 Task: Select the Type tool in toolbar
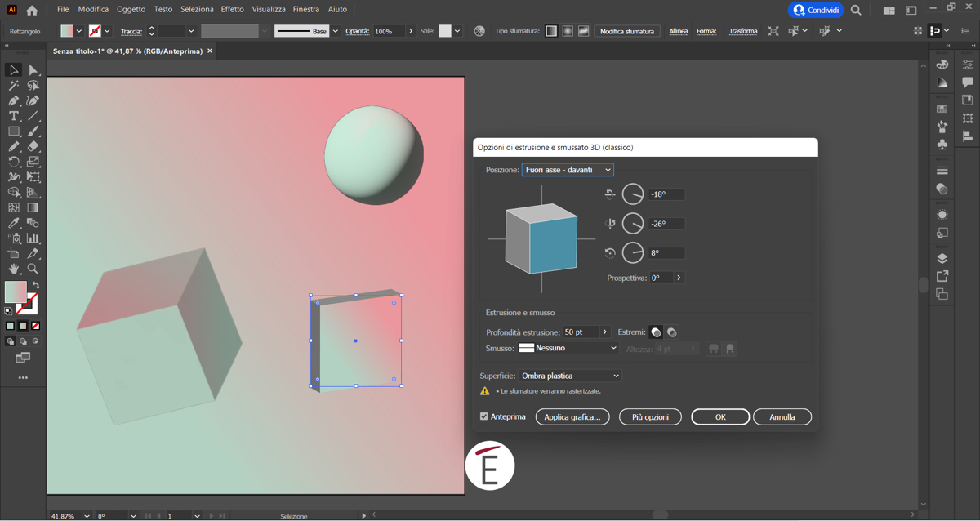pos(14,116)
